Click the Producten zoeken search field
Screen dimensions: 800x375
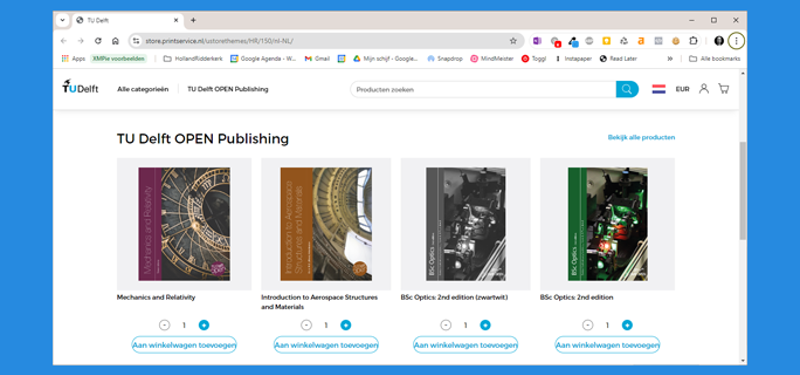point(483,89)
